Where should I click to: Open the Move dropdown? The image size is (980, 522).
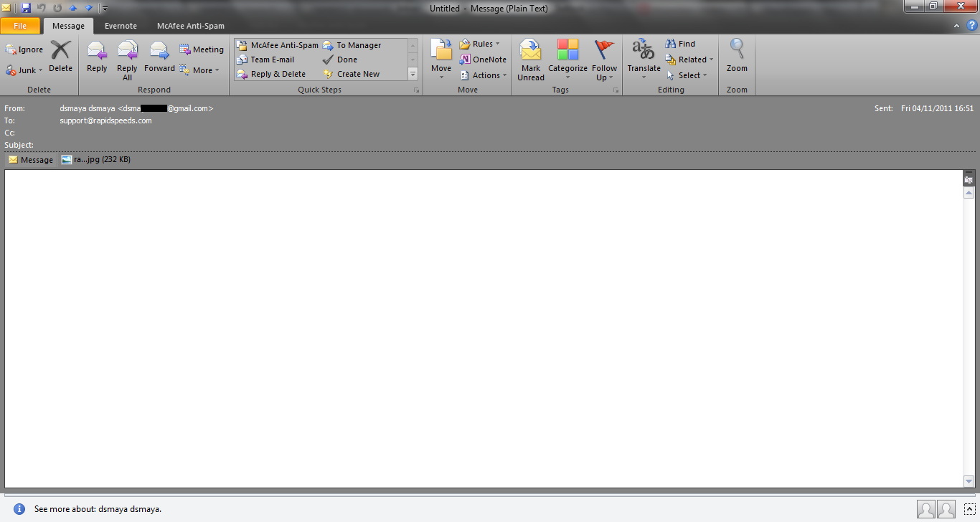(441, 60)
